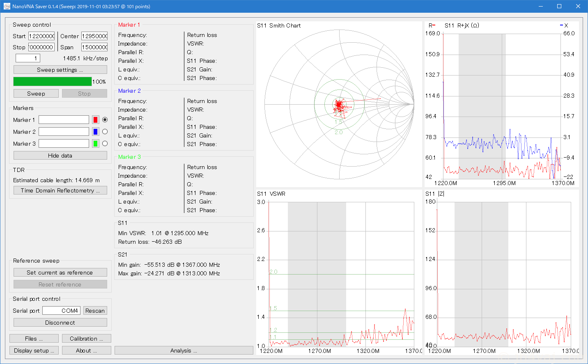
Task: Click the Center frequency input field
Action: (x=94, y=36)
